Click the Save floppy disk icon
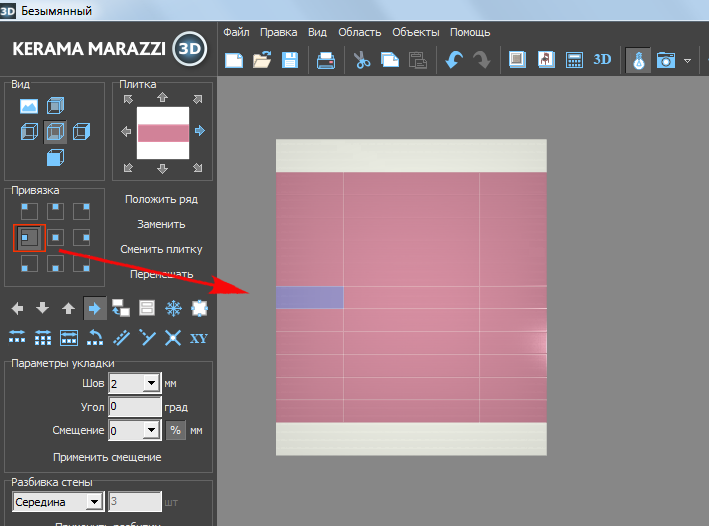 coord(290,60)
